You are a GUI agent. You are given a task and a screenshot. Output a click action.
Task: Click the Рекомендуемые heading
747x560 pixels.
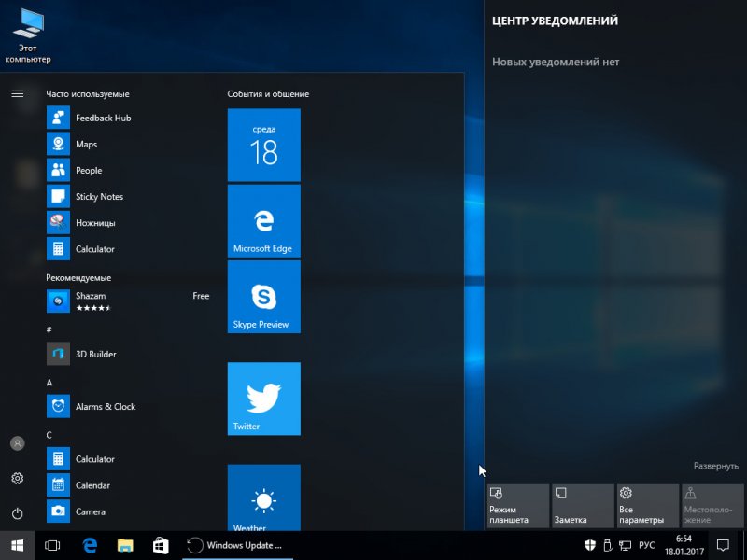coord(78,277)
